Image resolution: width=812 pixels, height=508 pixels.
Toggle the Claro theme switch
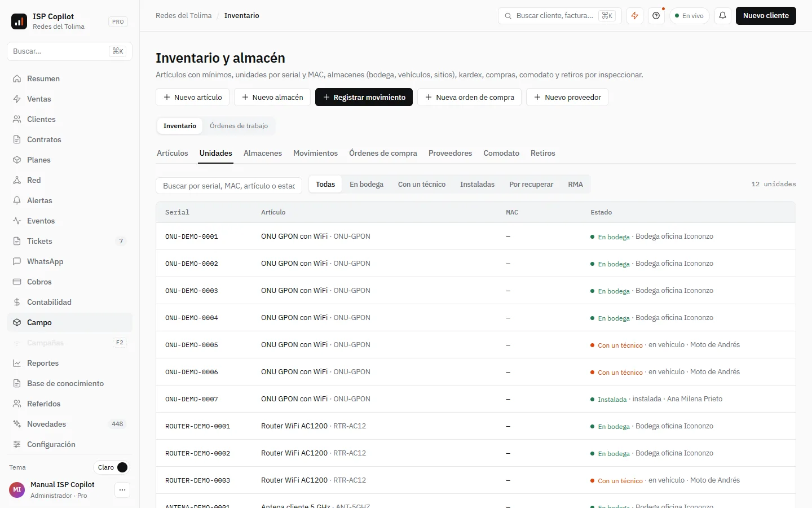pyautogui.click(x=112, y=467)
